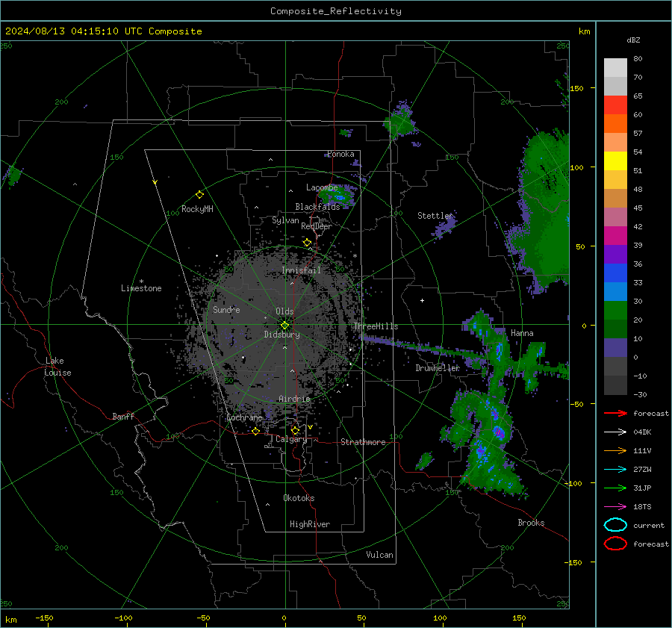Select the indigo 10-0 dBZ swatch
The height and width of the screenshot is (628, 672).
[615, 348]
